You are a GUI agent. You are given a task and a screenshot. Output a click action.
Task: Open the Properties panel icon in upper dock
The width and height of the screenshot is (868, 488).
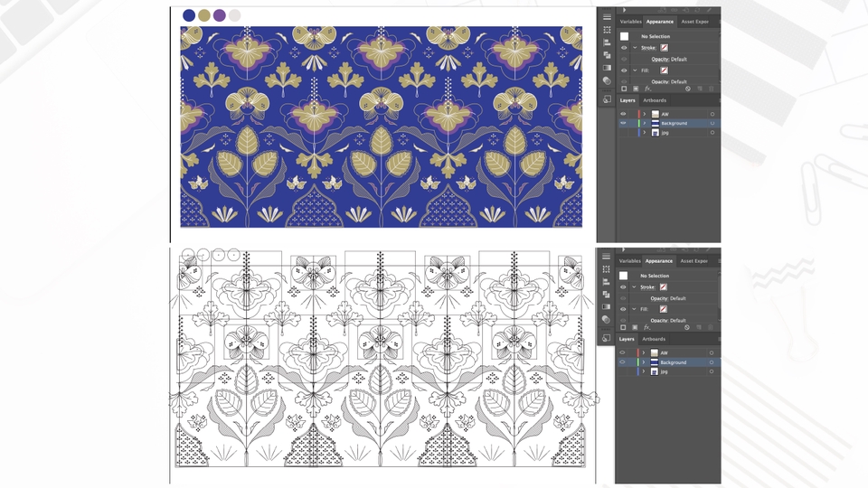click(607, 17)
